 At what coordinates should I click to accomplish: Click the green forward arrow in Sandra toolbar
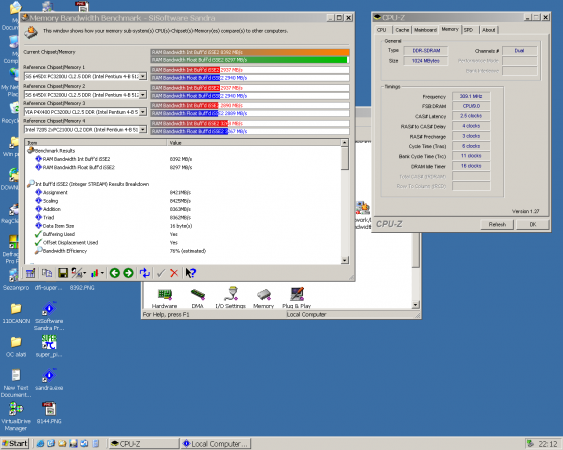tap(128, 273)
